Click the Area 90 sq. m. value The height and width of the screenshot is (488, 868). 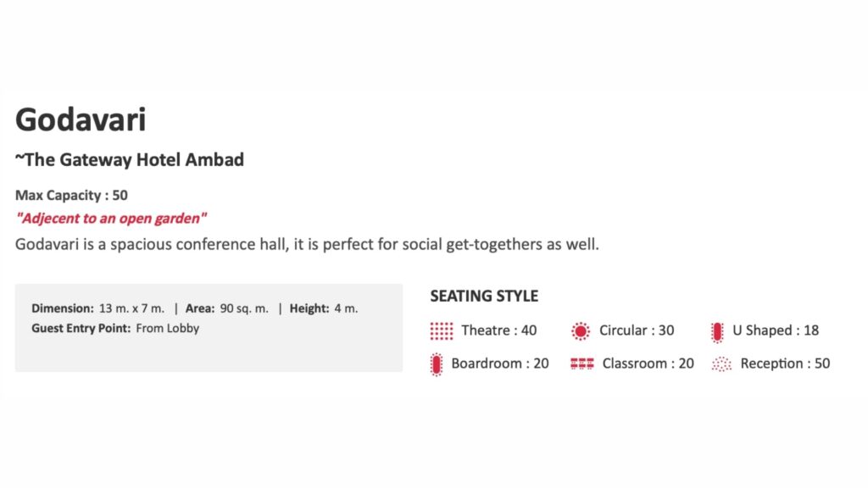click(x=244, y=308)
